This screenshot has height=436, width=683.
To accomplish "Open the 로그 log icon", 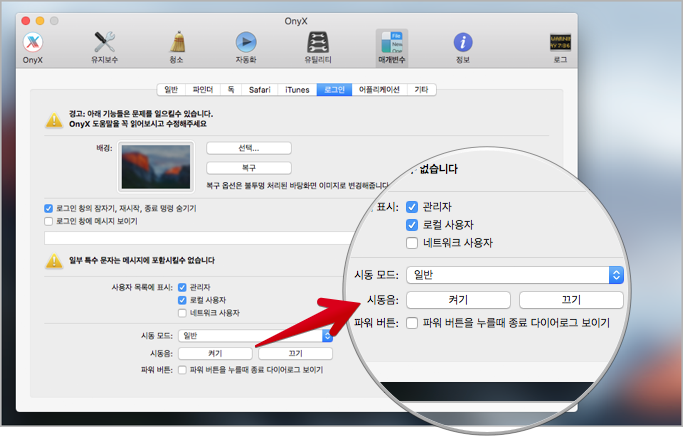I will 560,48.
